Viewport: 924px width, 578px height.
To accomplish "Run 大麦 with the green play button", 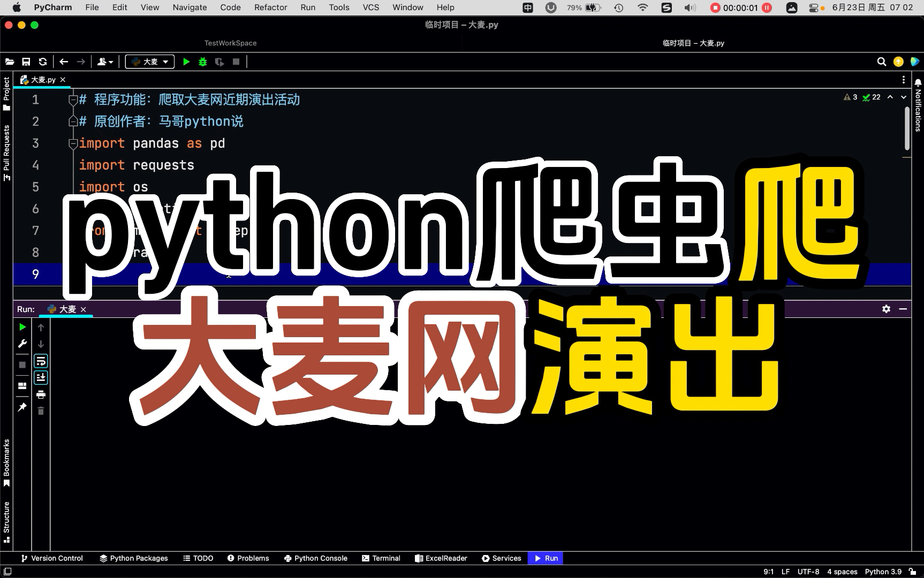I will [x=186, y=62].
